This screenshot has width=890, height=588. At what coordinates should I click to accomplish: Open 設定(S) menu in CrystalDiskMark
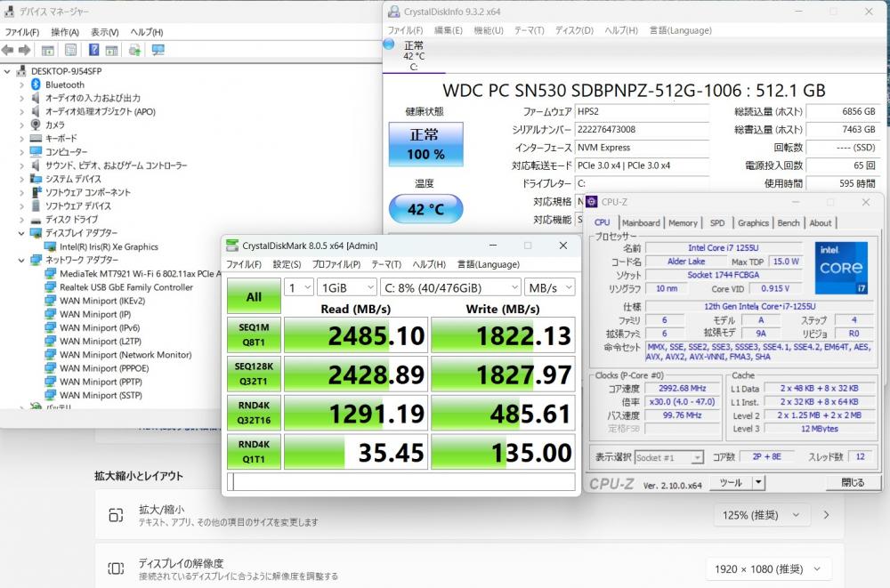tap(287, 264)
